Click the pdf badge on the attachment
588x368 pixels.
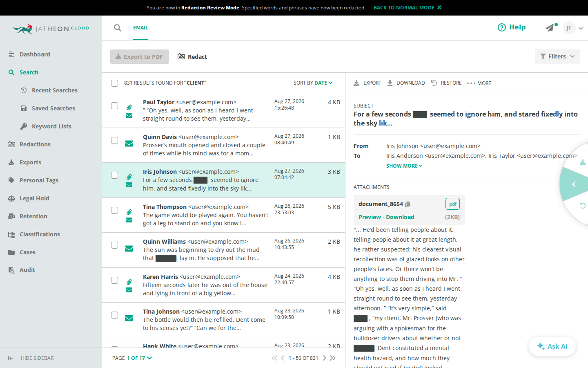tap(452, 204)
